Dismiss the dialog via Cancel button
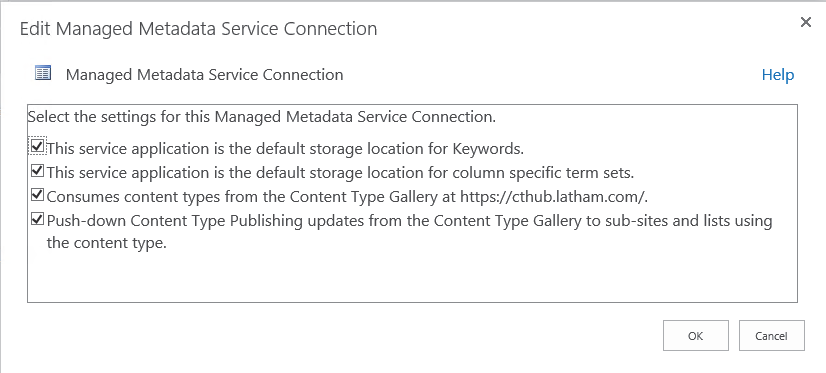The width and height of the screenshot is (826, 373). (771, 336)
